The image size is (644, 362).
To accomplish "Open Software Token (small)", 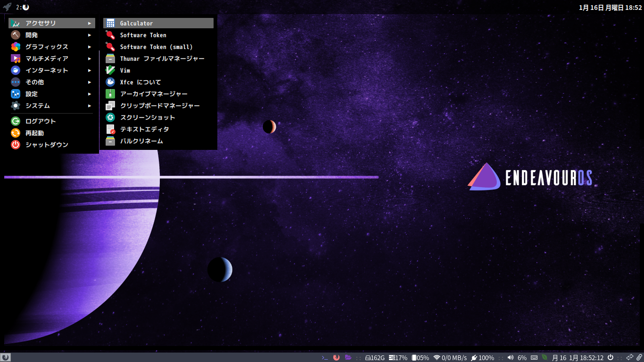I will [158, 47].
